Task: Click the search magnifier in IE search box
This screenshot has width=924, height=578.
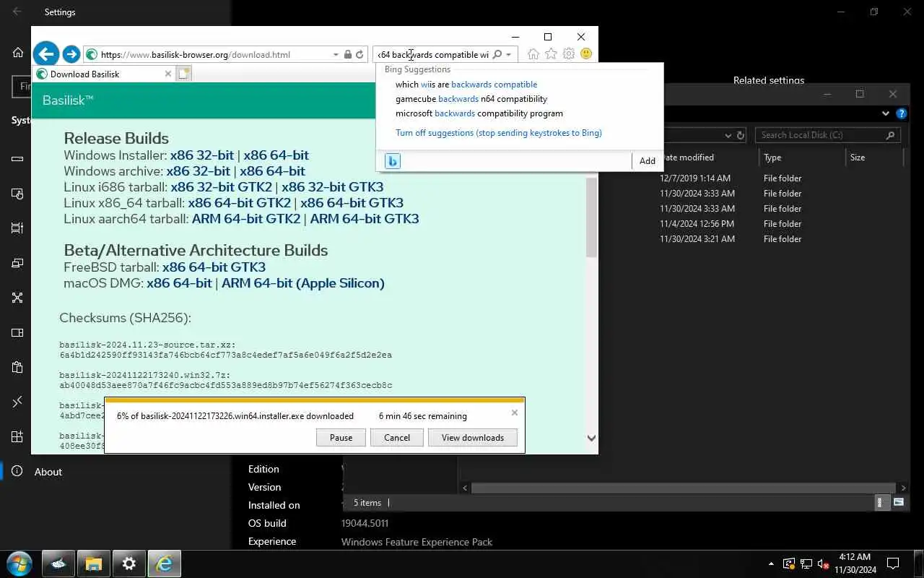Action: (497, 54)
